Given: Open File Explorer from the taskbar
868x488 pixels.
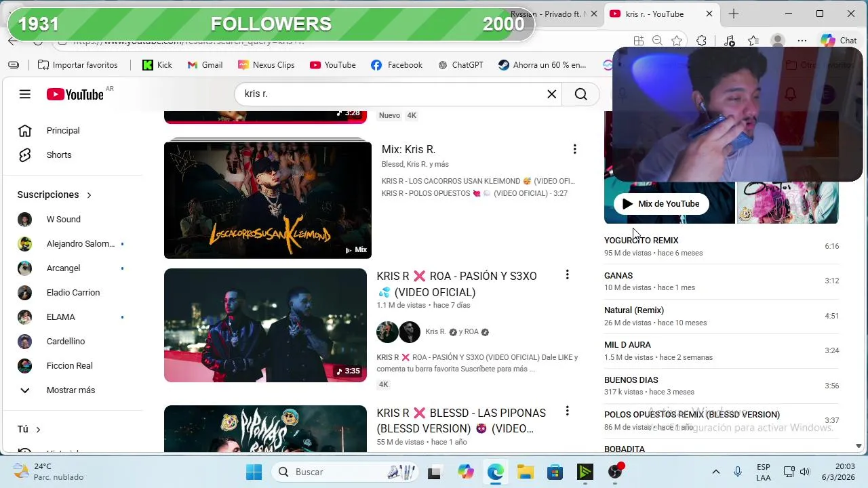Looking at the screenshot, I should click(525, 472).
